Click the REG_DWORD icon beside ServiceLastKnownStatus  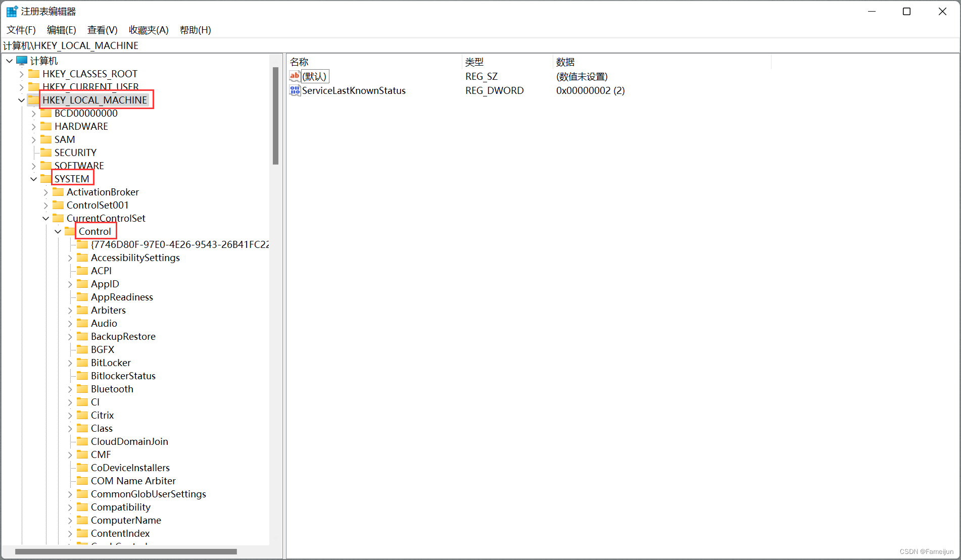pyautogui.click(x=295, y=90)
